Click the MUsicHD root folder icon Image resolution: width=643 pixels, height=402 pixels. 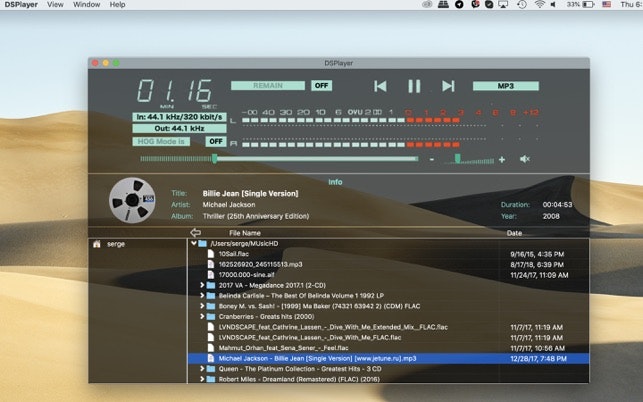tap(203, 244)
